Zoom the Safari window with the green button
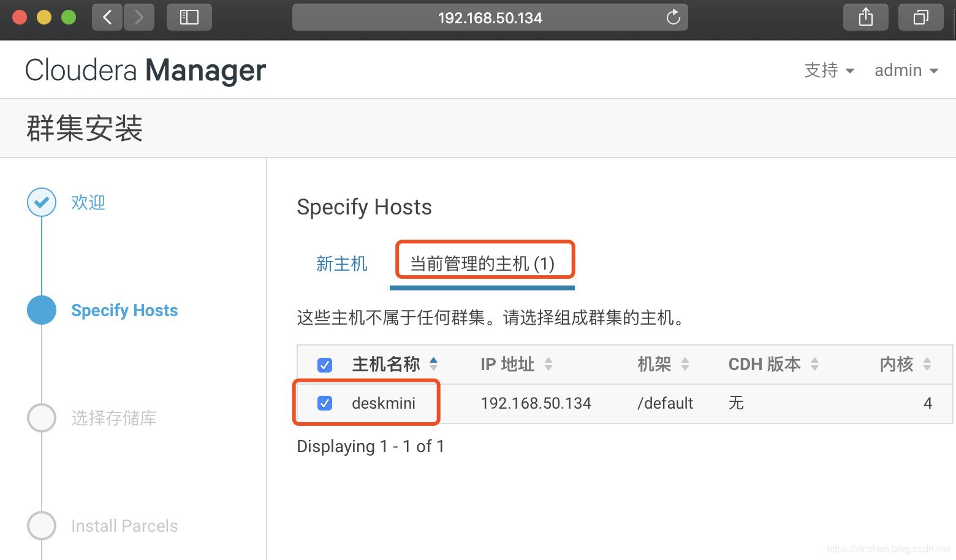 point(69,17)
